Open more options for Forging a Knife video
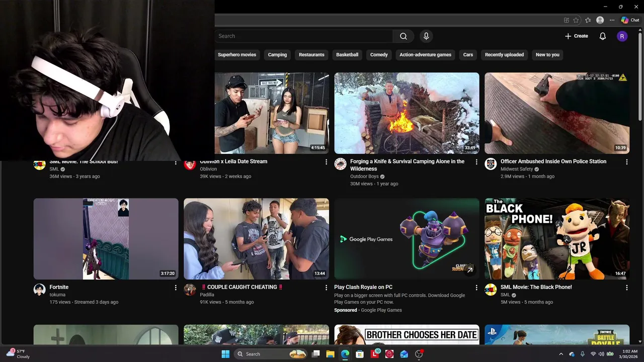Viewport: 644px width, 362px height. tap(476, 162)
